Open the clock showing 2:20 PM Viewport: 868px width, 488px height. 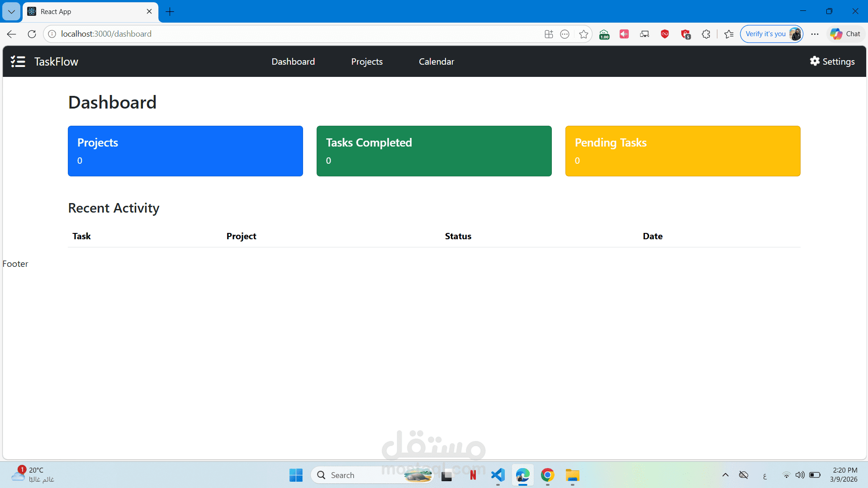pyautogui.click(x=844, y=475)
